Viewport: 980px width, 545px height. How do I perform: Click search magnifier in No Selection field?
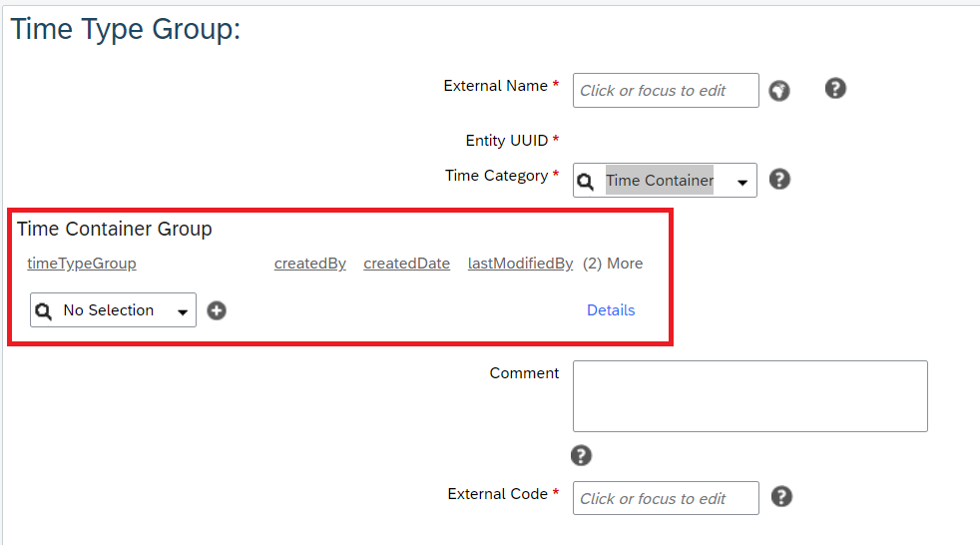tap(43, 310)
